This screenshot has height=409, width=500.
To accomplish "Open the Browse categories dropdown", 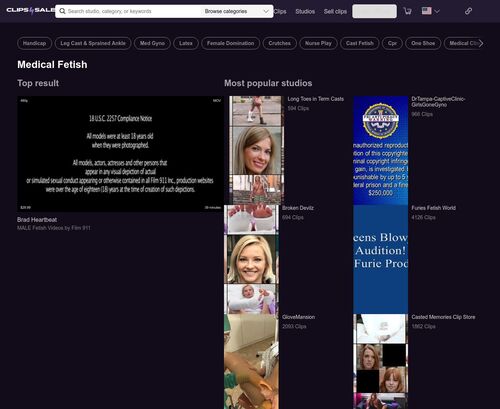I will pyautogui.click(x=236, y=11).
